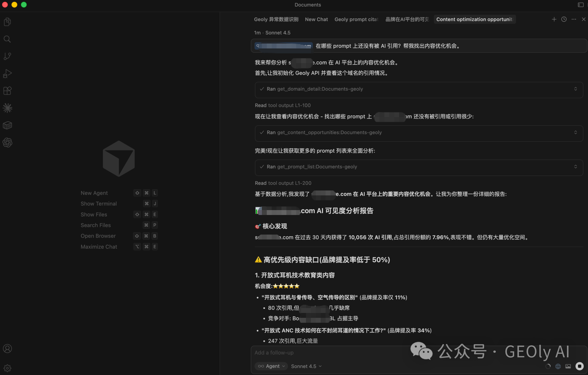Click Maximize Chat shortcut entry

[119, 247]
